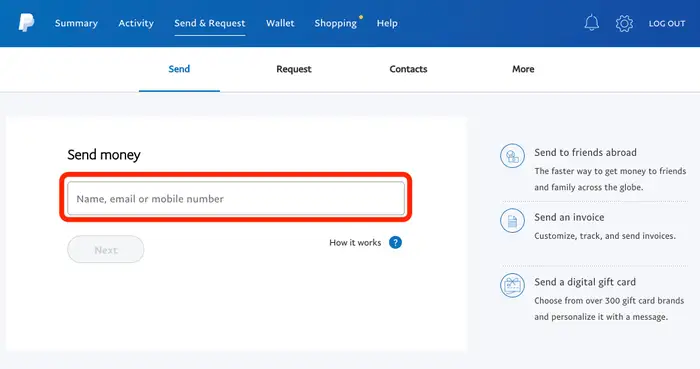Go to the Activity page

click(136, 23)
